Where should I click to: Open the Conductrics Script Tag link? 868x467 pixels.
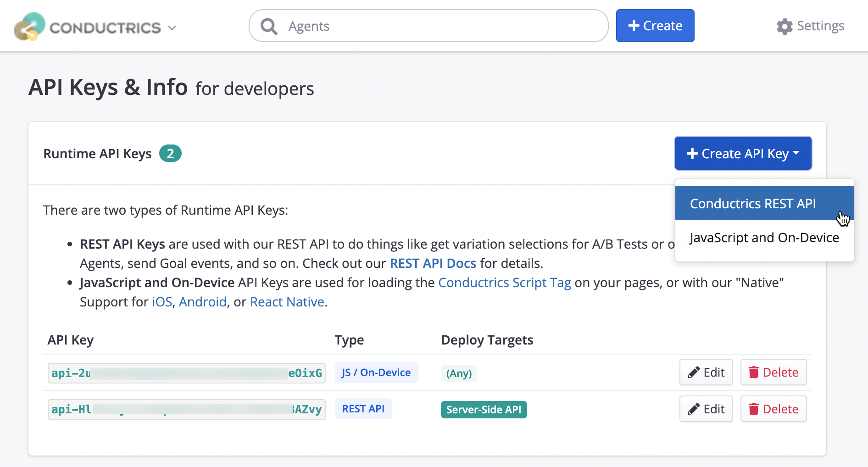pos(504,283)
